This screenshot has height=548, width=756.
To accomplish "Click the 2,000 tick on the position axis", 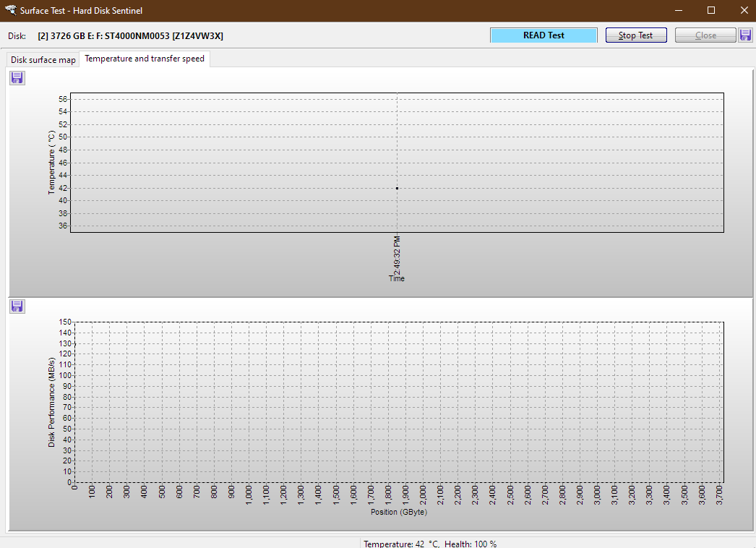I will tap(423, 495).
